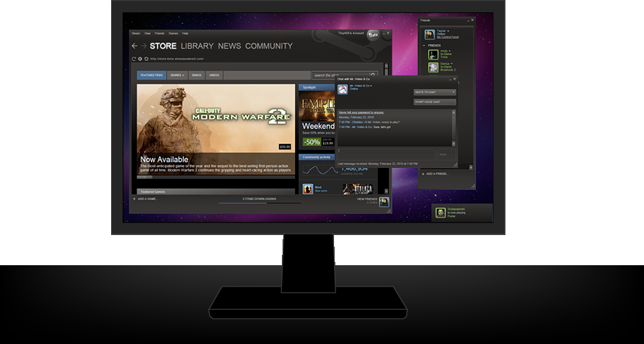Screen dimensions: 644x344
Task: Click the Beta badge in Steam window
Action: tap(373, 36)
